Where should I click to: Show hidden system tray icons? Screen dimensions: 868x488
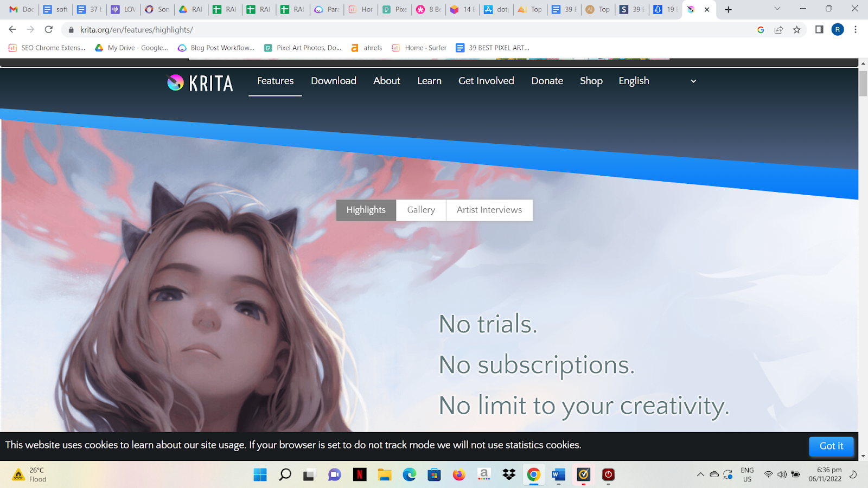(700, 475)
